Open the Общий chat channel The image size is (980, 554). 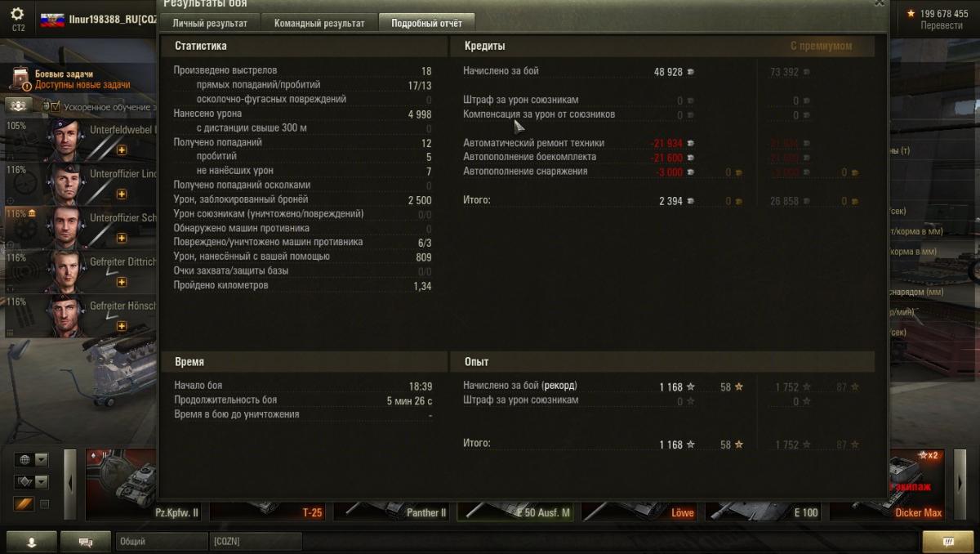click(162, 541)
